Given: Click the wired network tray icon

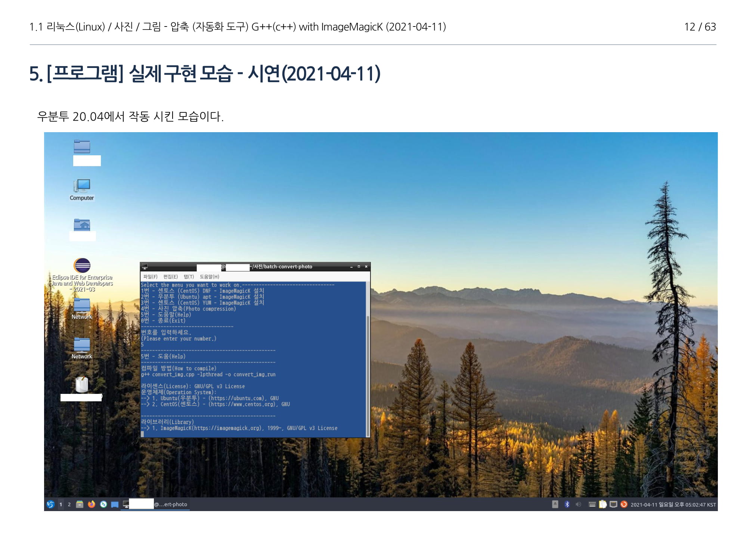Looking at the screenshot, I should 613,504.
